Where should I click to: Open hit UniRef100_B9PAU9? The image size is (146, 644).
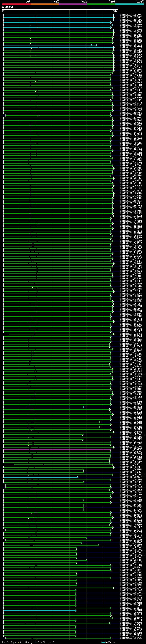click(131, 115)
